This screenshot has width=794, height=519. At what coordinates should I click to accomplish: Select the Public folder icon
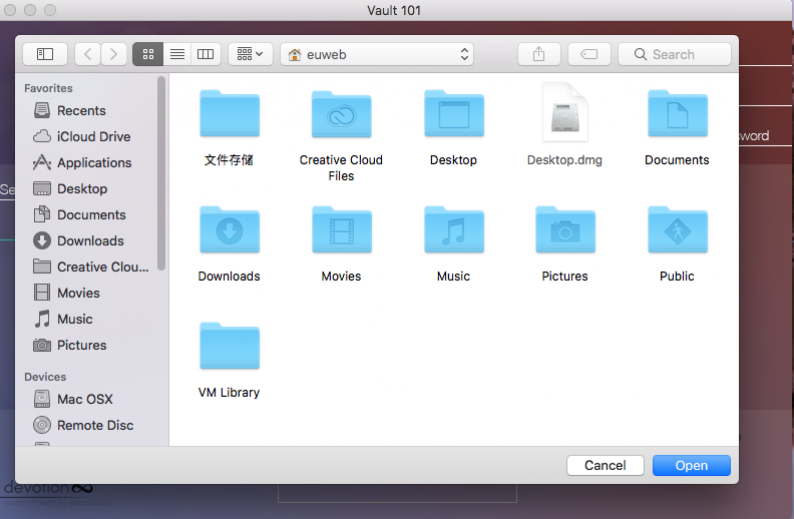tap(678, 229)
